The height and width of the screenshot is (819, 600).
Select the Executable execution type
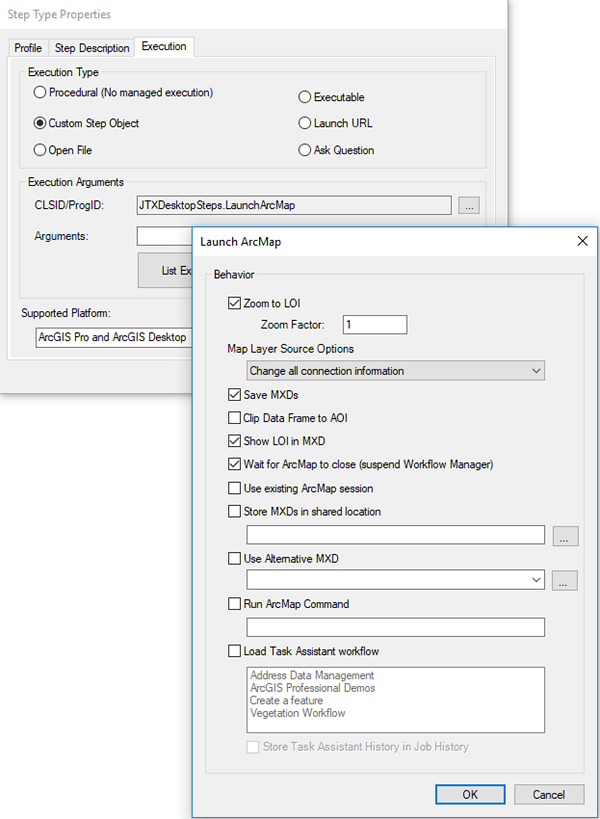coord(304,97)
